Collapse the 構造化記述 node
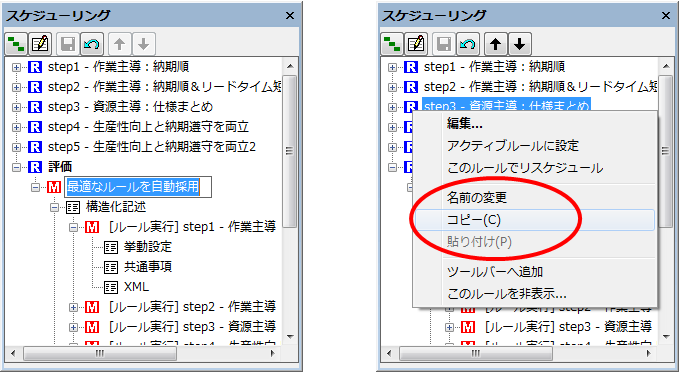Screen dimensions: 680x372 pos(54,208)
